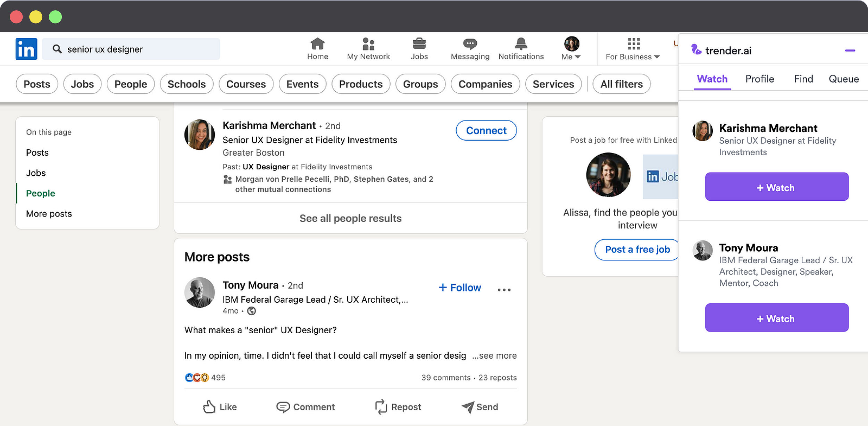The image size is (868, 426).
Task: Filter results by Products
Action: (x=361, y=84)
